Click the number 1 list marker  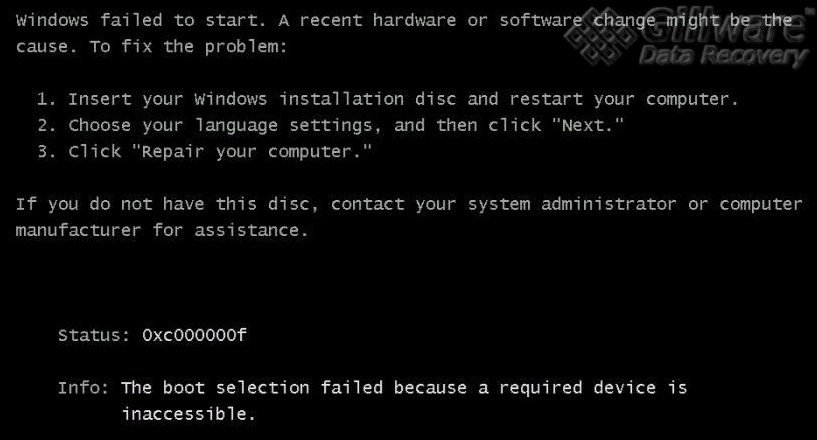(x=43, y=99)
